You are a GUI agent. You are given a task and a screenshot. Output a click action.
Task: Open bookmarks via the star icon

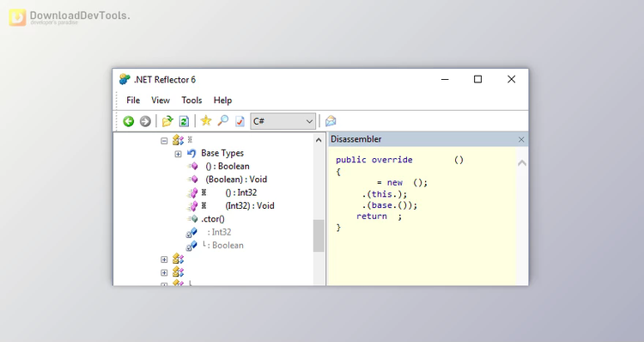coord(206,121)
